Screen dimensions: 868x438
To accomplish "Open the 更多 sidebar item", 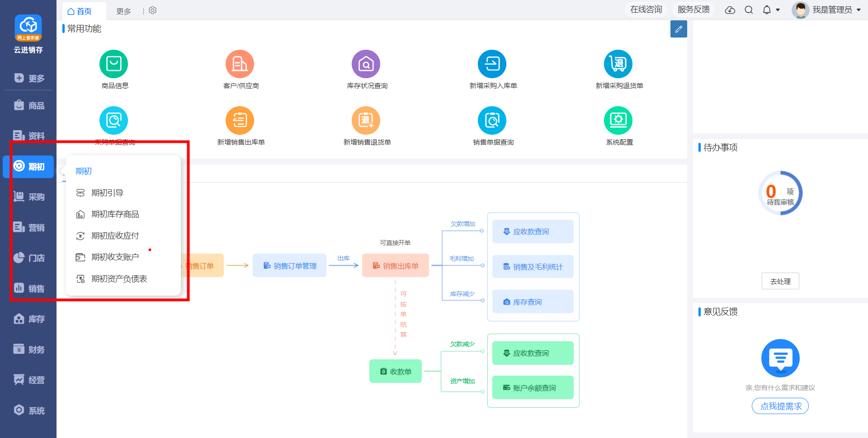I will pyautogui.click(x=28, y=78).
